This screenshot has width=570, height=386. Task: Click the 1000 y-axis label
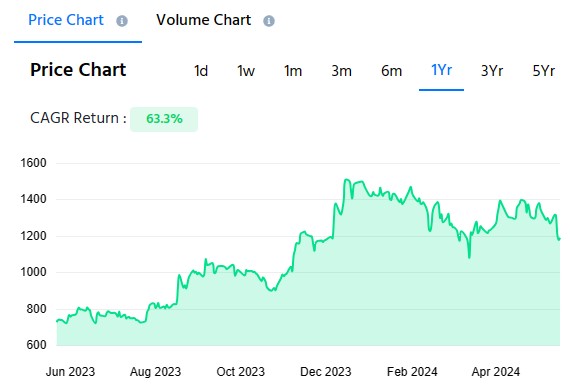33,272
